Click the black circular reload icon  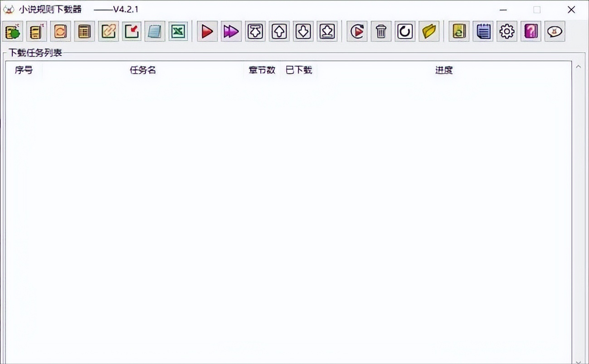click(x=405, y=31)
